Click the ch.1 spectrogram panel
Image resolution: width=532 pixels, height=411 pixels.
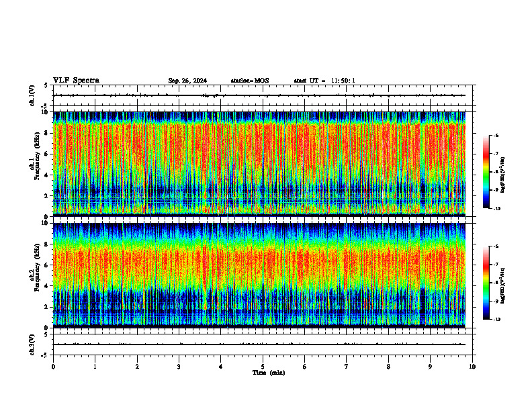pos(259,164)
